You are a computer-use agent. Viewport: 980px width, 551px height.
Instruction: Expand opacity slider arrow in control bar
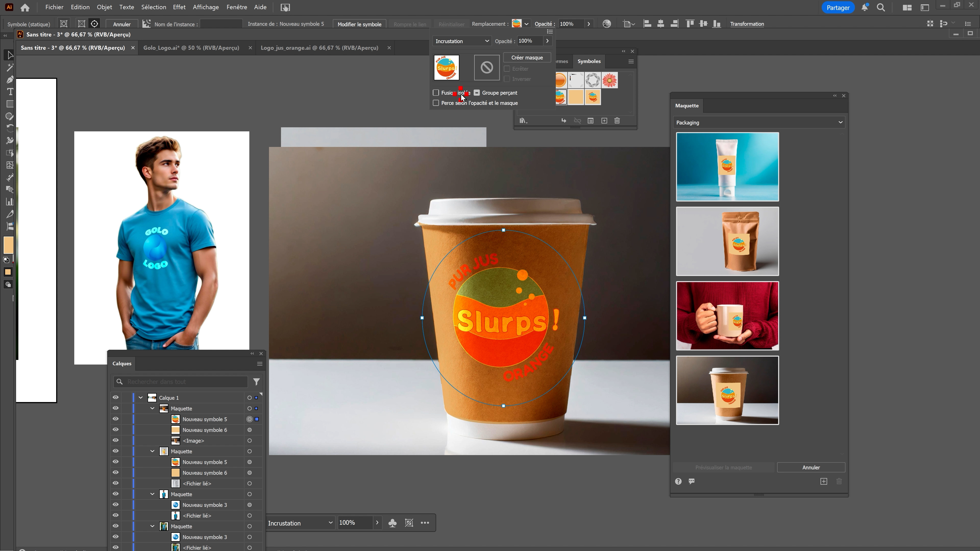coord(589,24)
